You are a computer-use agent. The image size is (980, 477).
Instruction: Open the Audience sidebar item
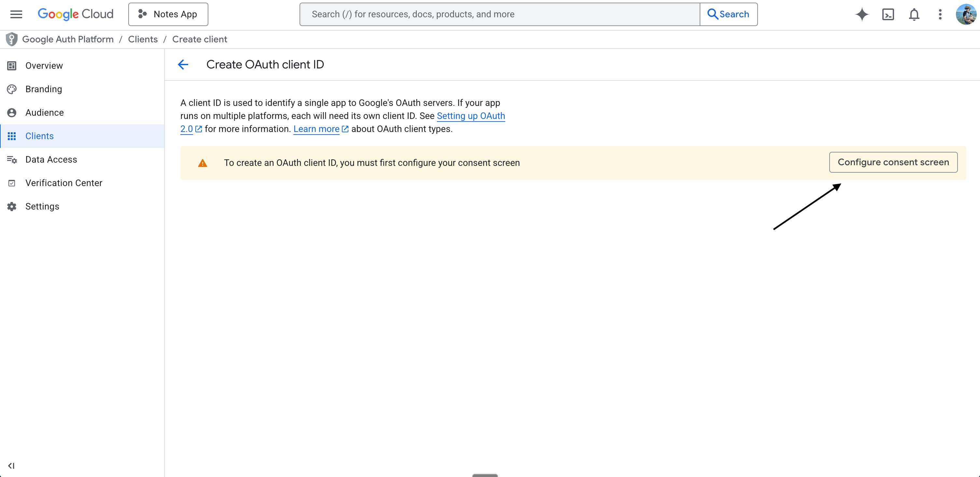[x=82, y=113]
